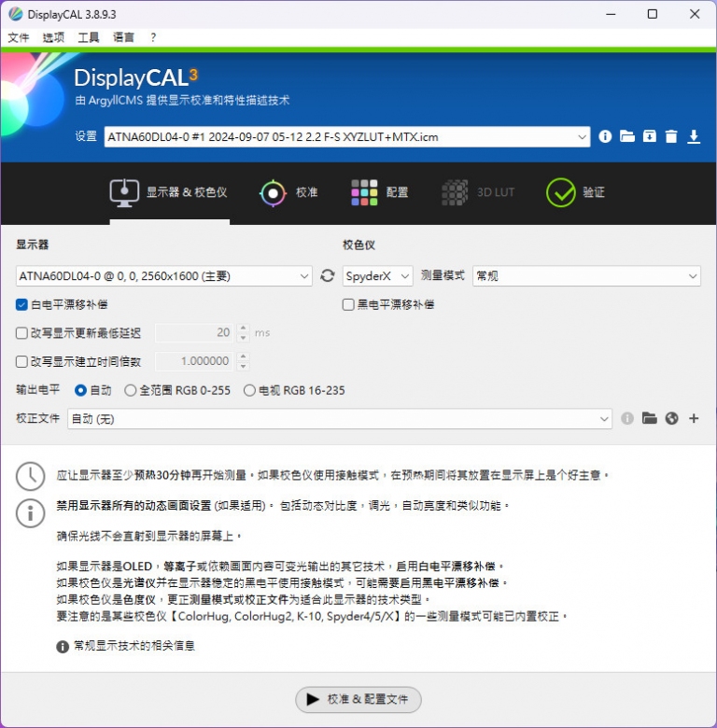
Task: Expand the display ATNA60DL04-0 dropdown
Action: 164,275
